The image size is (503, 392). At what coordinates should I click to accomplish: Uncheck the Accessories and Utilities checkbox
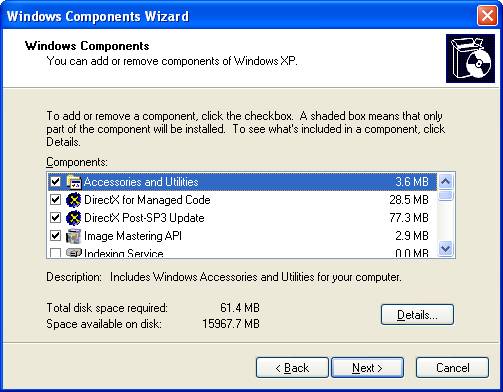(55, 182)
